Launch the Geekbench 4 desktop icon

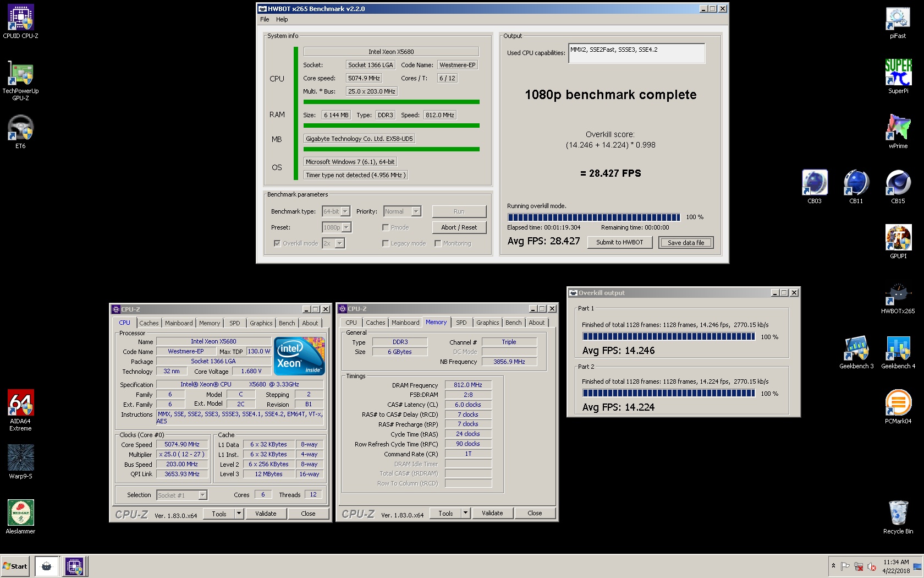tap(898, 352)
